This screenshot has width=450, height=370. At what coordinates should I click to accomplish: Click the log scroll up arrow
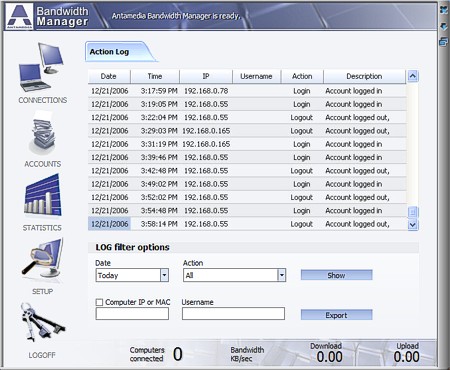[413, 76]
